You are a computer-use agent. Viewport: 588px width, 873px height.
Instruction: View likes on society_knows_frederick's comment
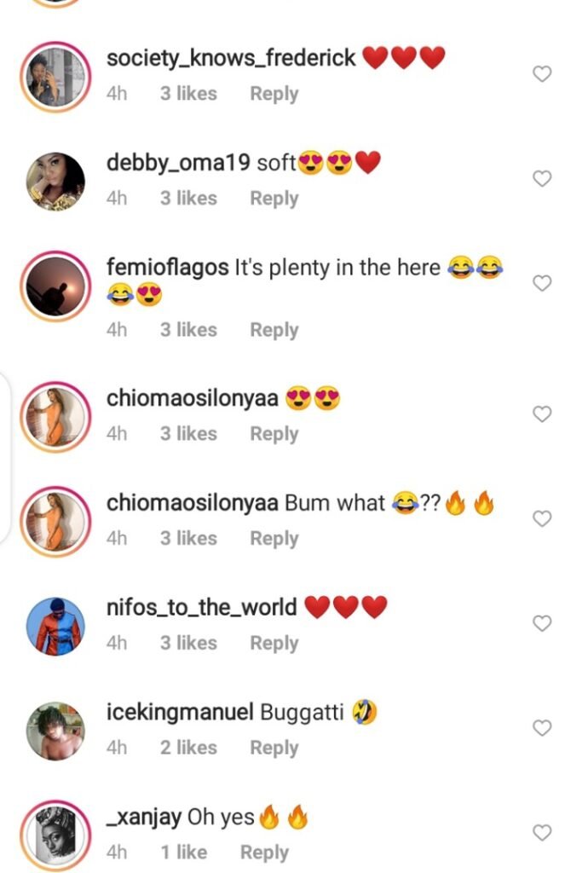point(188,94)
